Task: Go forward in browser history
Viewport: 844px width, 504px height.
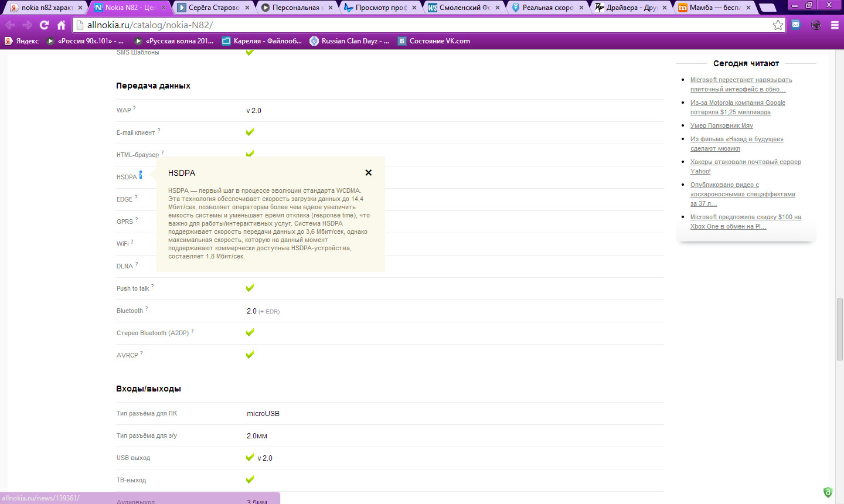Action: pyautogui.click(x=27, y=25)
